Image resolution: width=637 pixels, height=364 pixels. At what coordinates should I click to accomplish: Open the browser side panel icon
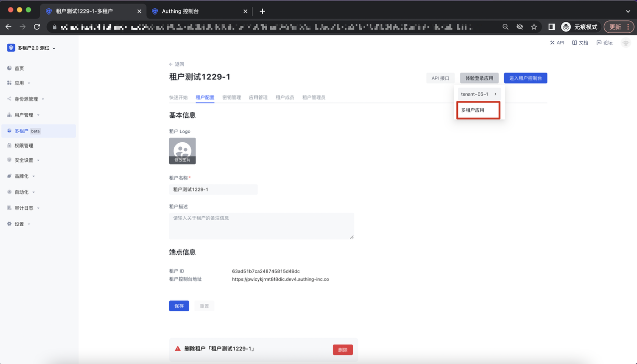[x=551, y=27]
